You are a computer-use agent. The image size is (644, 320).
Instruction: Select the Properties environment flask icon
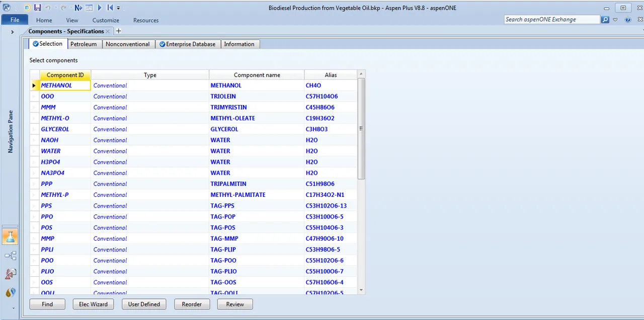(x=10, y=237)
